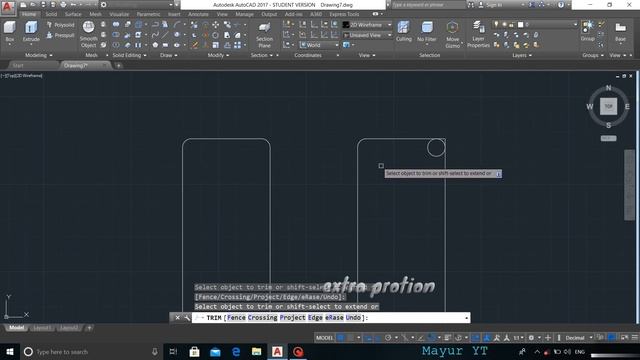This screenshot has width=640, height=360.
Task: Click the TOP face of the ViewCube
Action: (x=608, y=107)
